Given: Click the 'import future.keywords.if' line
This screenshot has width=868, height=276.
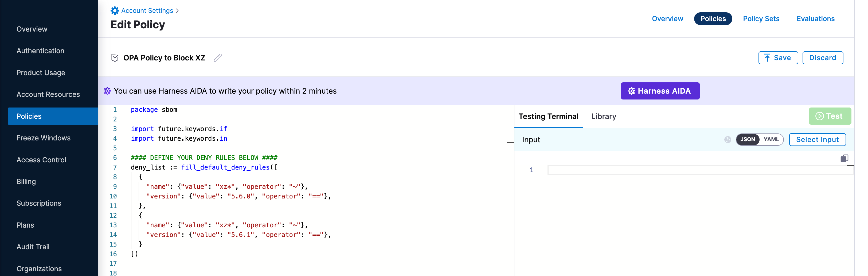Looking at the screenshot, I should 179,129.
